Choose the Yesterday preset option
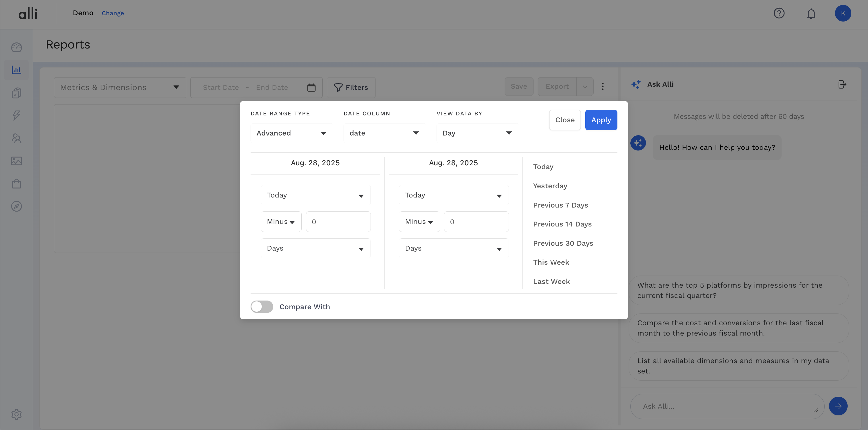This screenshot has height=430, width=868. [x=550, y=186]
